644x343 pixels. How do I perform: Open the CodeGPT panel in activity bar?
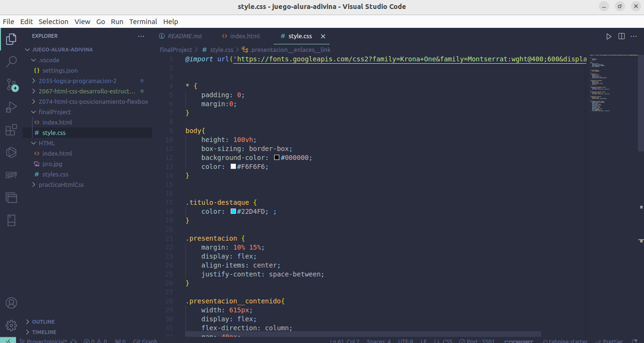coord(11,175)
